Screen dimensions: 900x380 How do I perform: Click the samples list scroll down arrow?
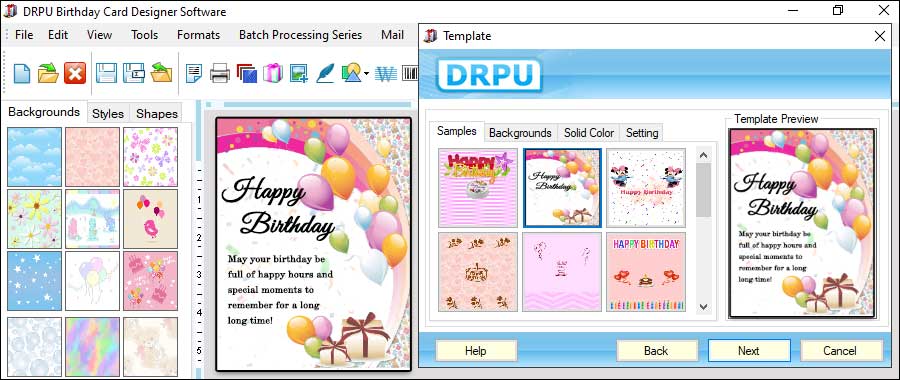coord(704,307)
